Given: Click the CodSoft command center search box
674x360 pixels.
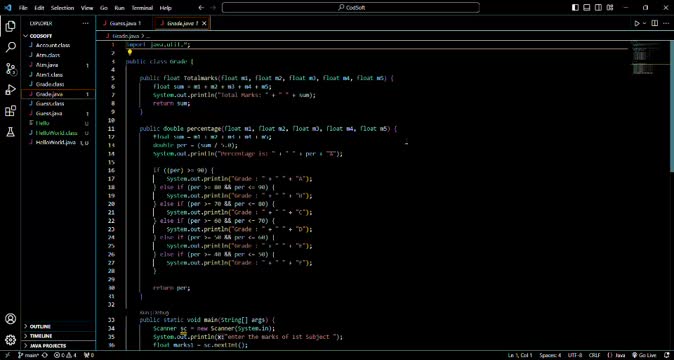Looking at the screenshot, I should click(x=351, y=8).
